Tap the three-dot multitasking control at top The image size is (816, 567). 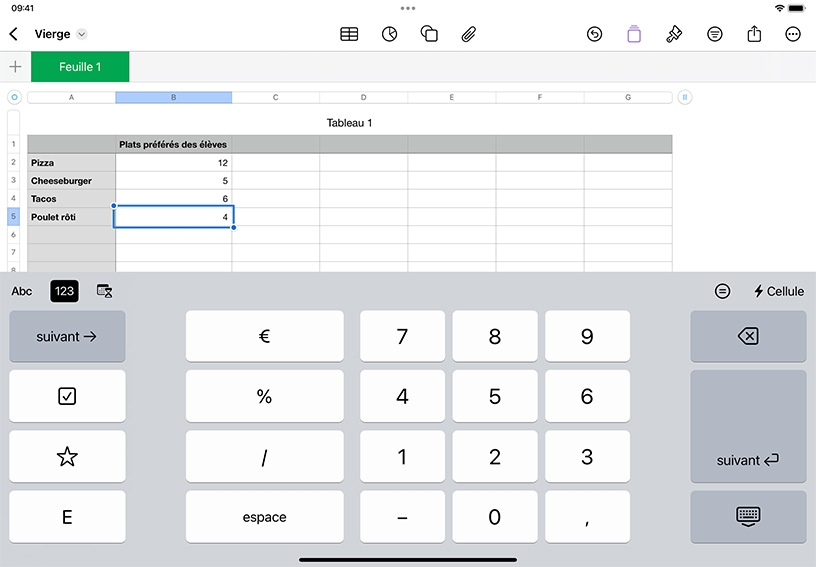point(408,8)
